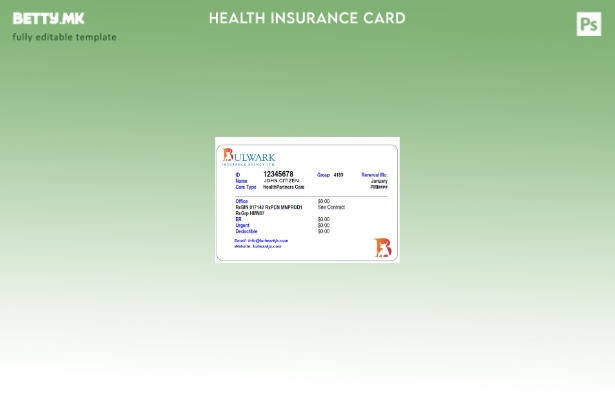Click the name John Citizen
The image size is (615, 400).
pyautogui.click(x=281, y=181)
